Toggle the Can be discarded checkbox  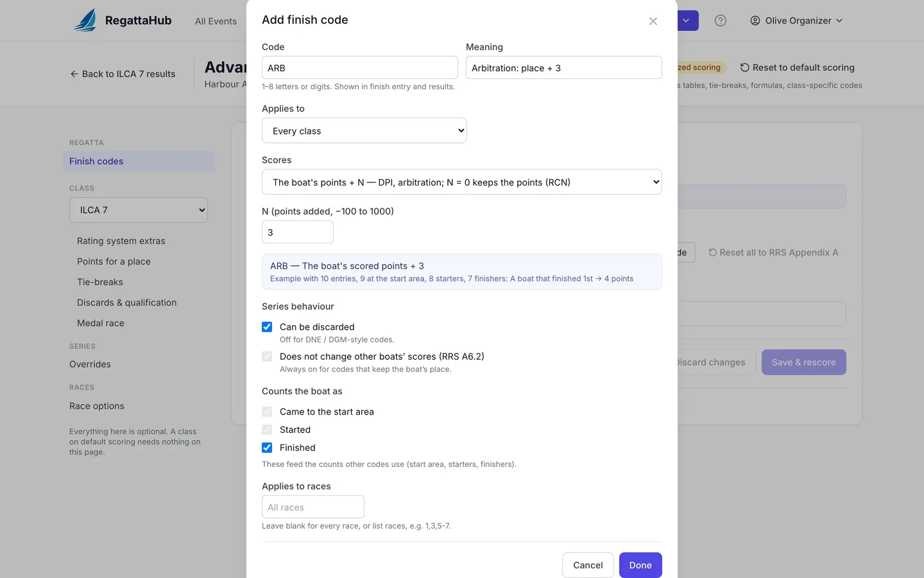(267, 327)
